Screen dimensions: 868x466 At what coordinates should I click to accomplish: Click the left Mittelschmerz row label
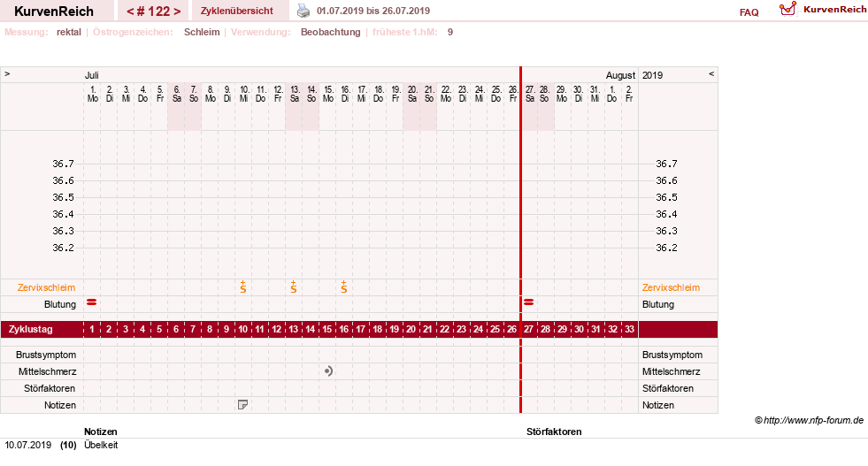(47, 372)
